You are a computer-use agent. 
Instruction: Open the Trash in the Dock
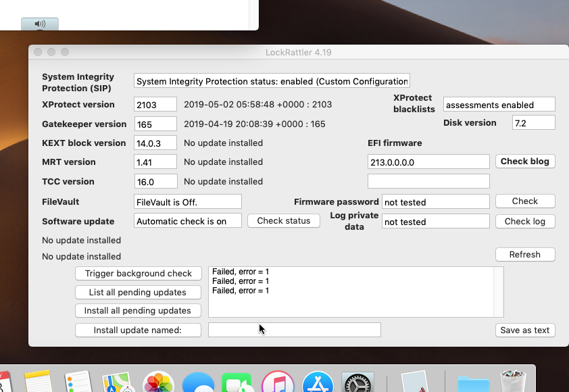(x=513, y=382)
